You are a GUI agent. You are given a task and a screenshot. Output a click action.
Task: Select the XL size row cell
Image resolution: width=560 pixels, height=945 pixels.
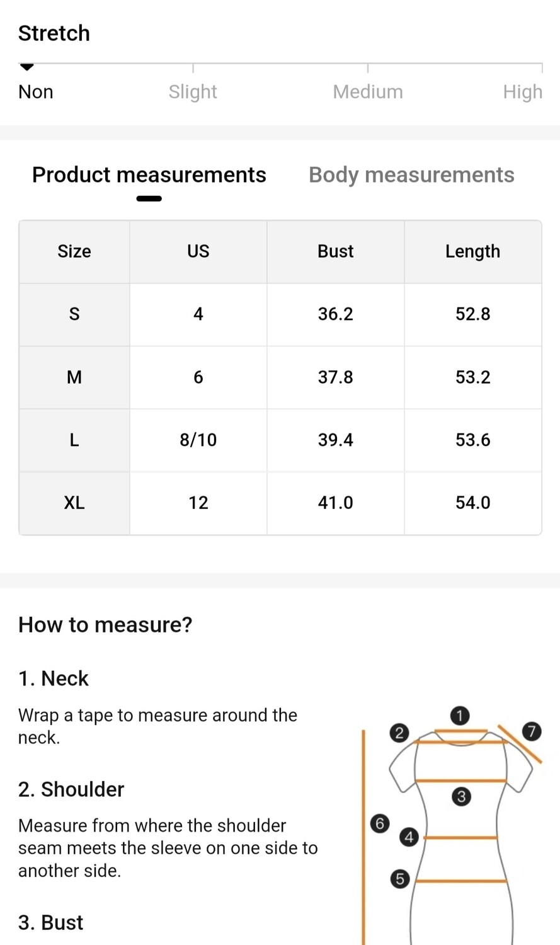coord(74,503)
